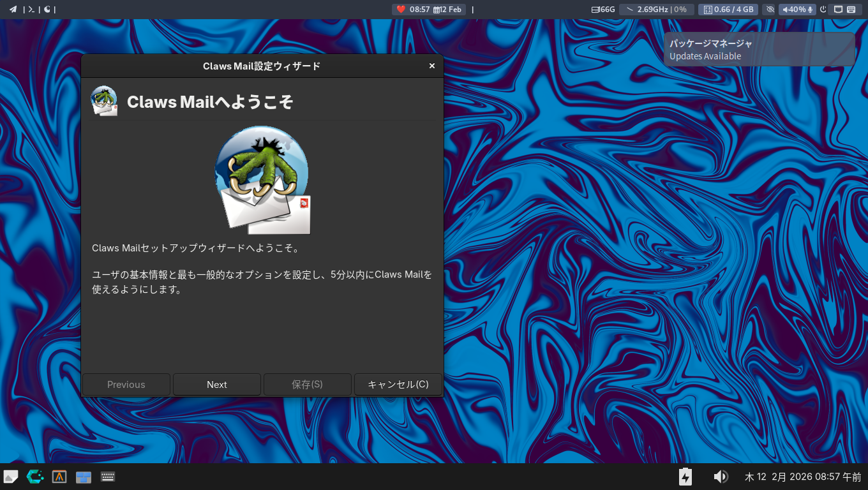The height and width of the screenshot is (490, 868).
Task: Open the on-screen keyboard icon in taskbar
Action: click(108, 477)
